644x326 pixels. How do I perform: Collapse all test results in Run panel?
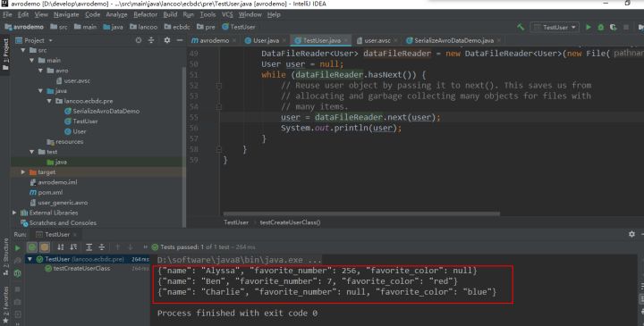point(101,247)
